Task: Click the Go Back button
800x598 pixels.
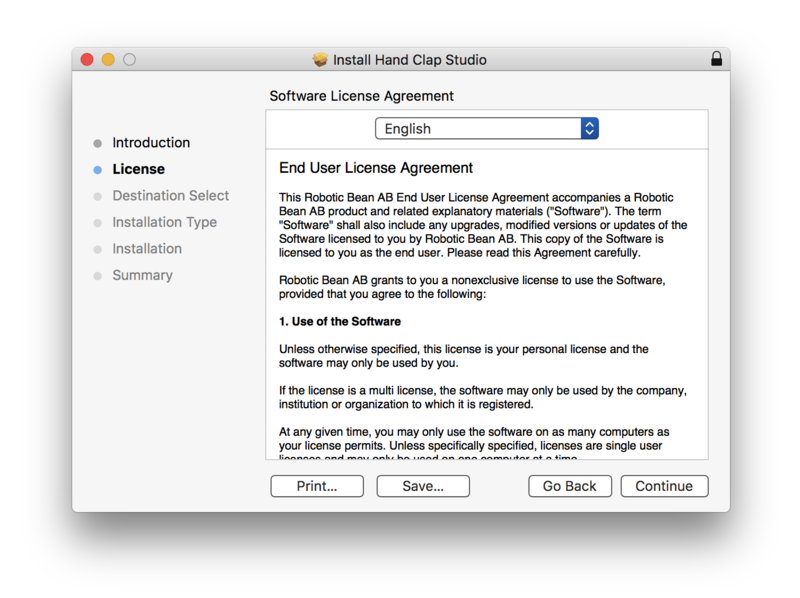Action: coord(569,486)
